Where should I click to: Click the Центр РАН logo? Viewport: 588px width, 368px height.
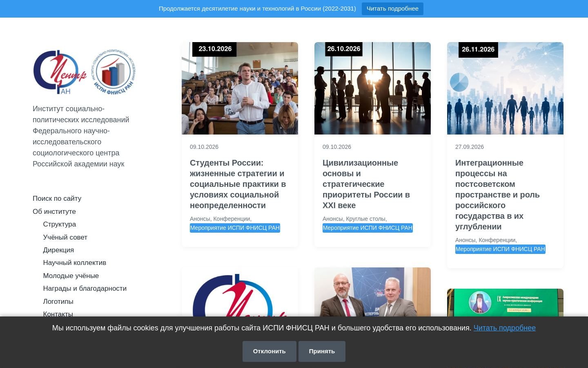tap(60, 72)
